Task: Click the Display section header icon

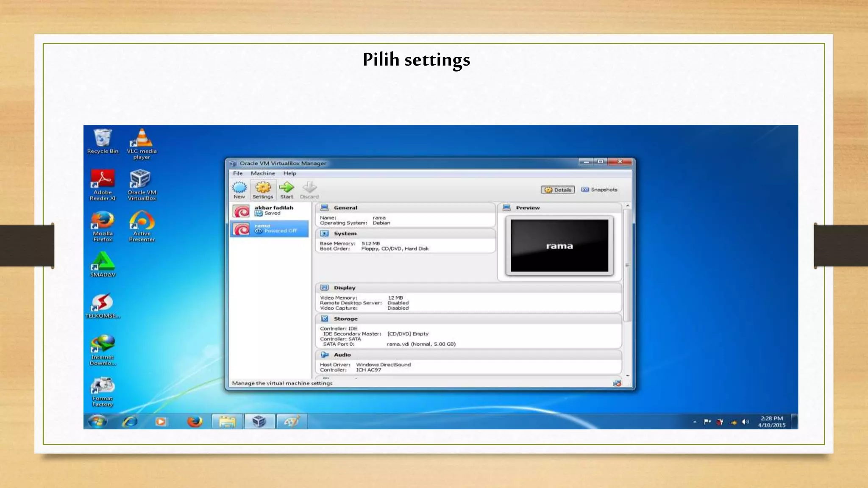Action: (x=325, y=288)
